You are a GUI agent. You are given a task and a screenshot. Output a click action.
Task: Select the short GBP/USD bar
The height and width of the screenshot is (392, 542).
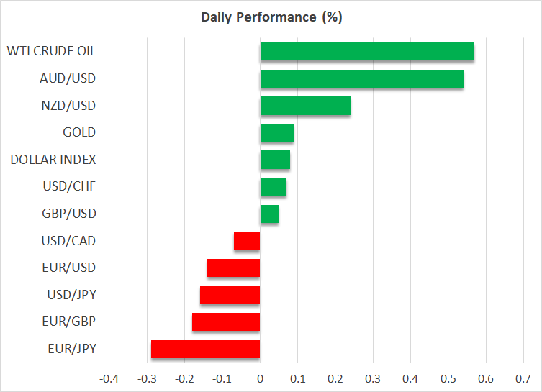(269, 214)
